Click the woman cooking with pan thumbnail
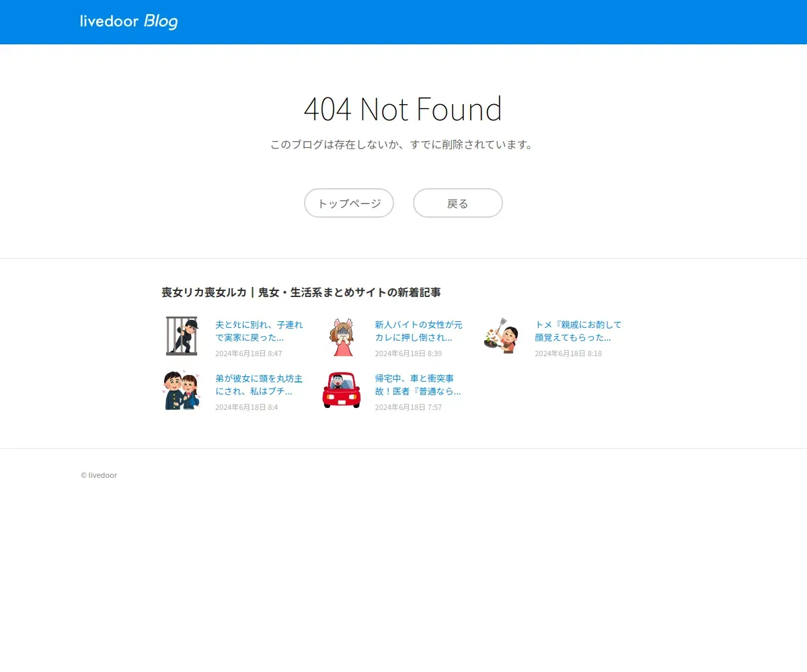This screenshot has width=807, height=672. (502, 336)
